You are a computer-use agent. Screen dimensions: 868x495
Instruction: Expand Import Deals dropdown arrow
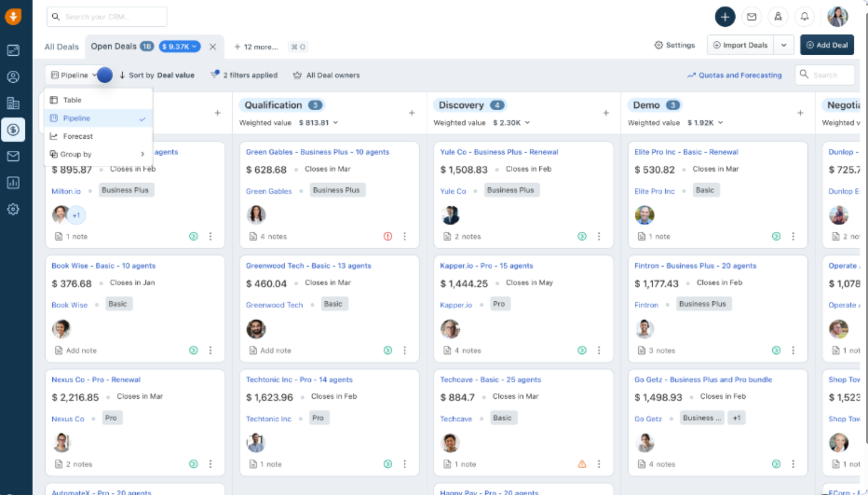coord(784,45)
